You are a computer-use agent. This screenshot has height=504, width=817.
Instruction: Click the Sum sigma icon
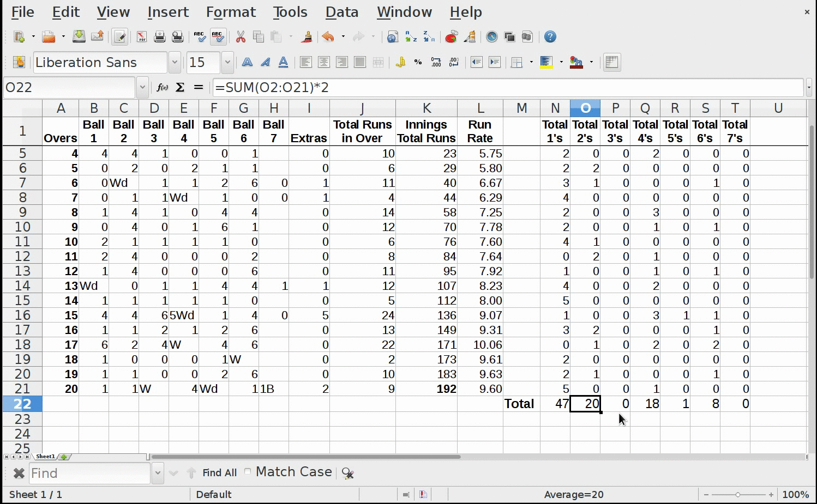pyautogui.click(x=180, y=87)
